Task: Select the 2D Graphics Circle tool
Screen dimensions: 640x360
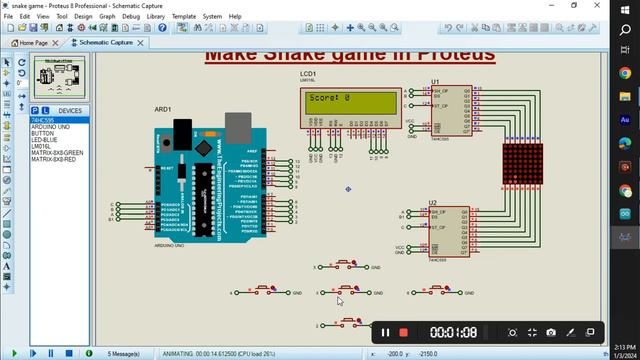Action: tap(7, 234)
